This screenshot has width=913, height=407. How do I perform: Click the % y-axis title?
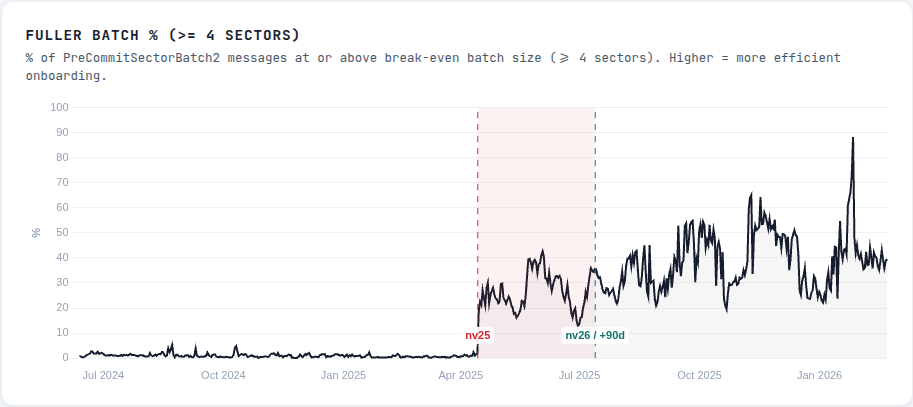36,232
